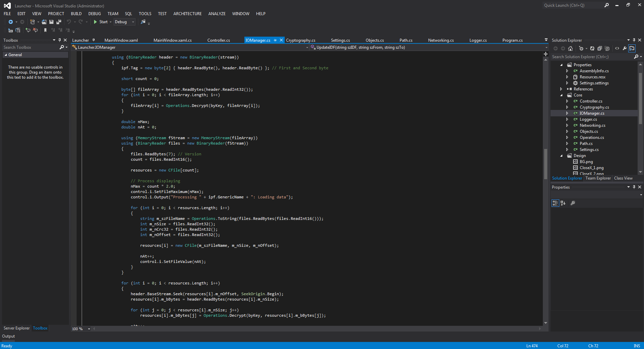
Task: Open the BUILD menu
Action: point(76,14)
